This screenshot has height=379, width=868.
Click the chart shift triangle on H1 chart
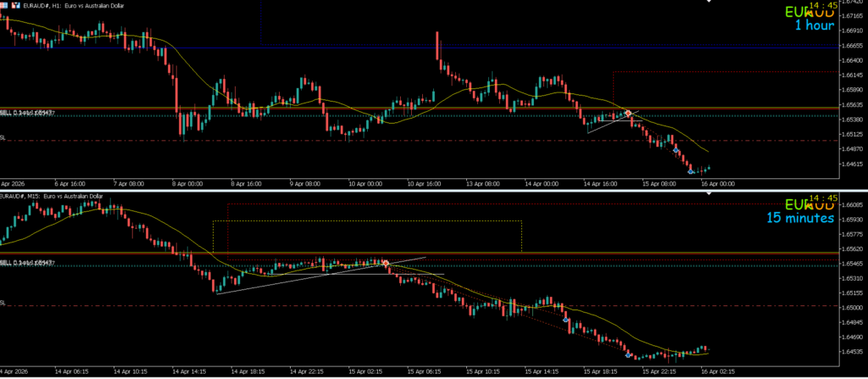(x=710, y=3)
